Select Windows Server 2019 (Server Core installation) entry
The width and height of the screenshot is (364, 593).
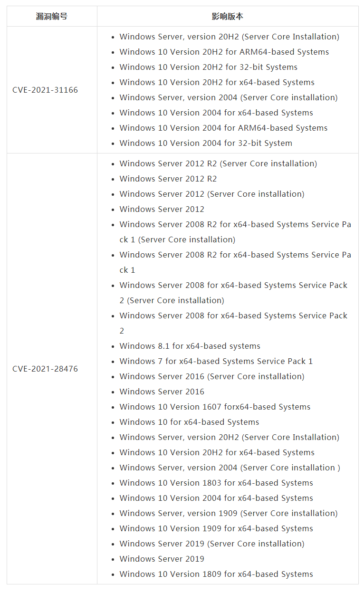click(212, 544)
